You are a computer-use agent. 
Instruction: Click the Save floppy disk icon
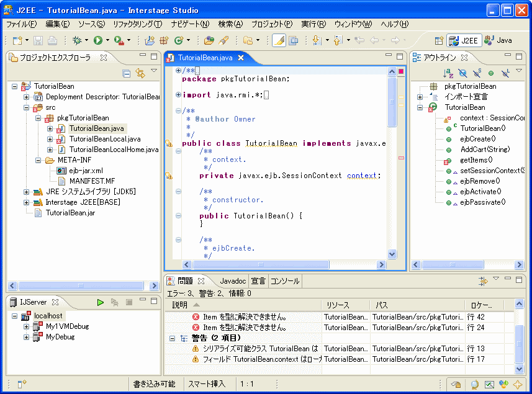tap(38, 41)
